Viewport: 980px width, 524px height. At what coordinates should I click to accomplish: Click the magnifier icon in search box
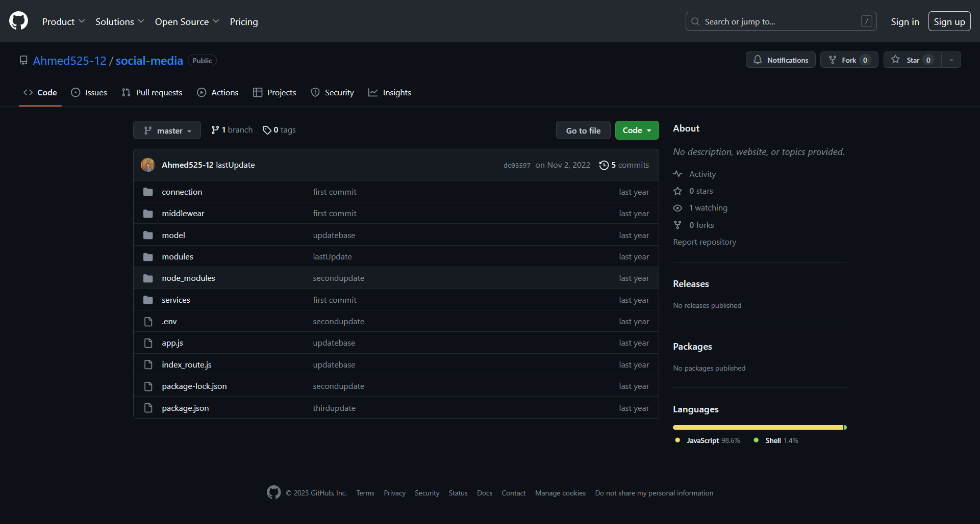point(695,21)
